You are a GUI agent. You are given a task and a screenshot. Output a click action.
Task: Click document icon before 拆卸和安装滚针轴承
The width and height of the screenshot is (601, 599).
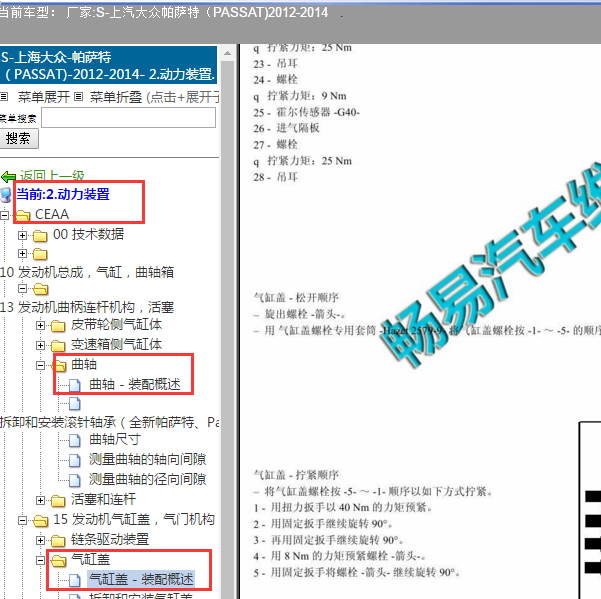[74, 404]
